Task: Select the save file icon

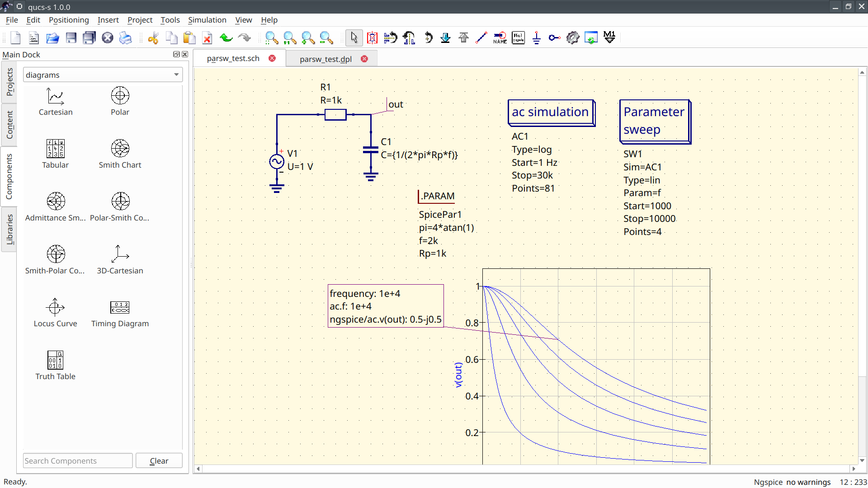Action: point(71,38)
